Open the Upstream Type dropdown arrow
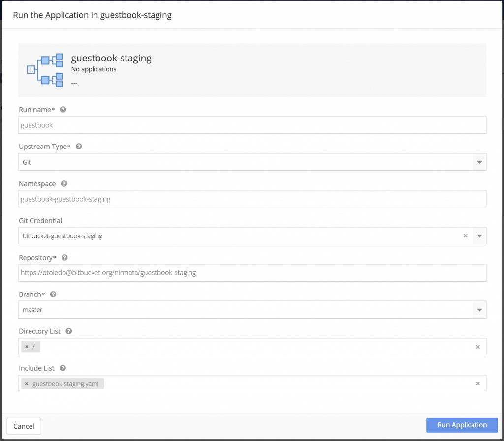This screenshot has width=504, height=441. [479, 162]
